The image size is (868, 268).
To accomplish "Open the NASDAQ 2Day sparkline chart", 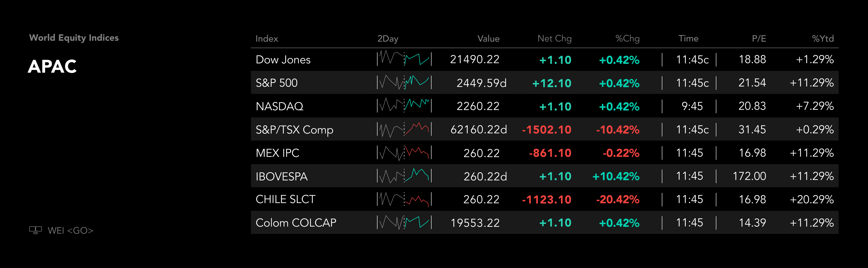I will [404, 106].
